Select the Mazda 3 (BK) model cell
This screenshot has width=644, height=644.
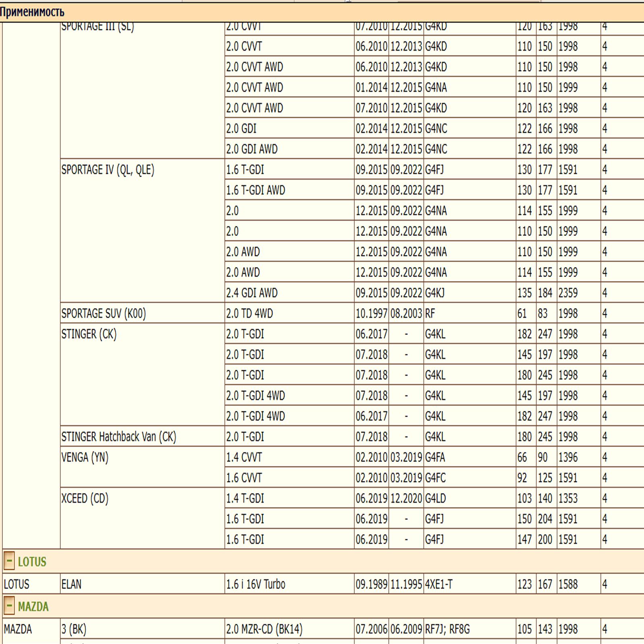(74, 629)
